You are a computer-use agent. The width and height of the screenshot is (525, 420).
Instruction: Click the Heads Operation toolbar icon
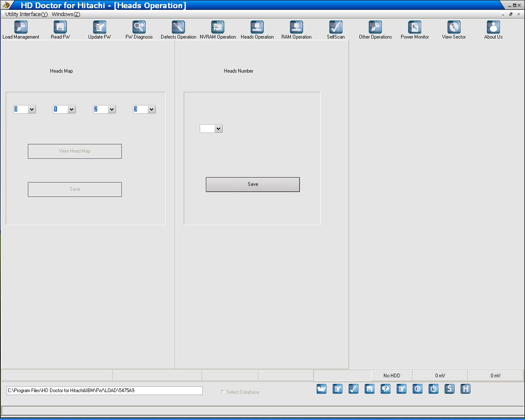pyautogui.click(x=257, y=27)
